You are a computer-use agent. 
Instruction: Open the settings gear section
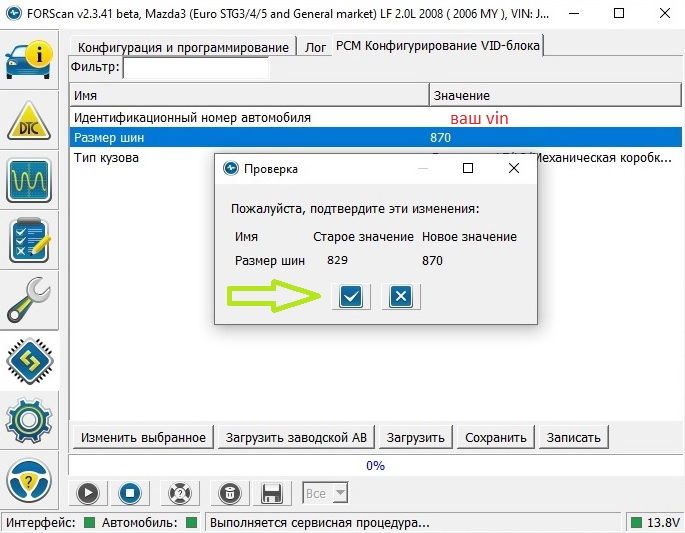click(x=29, y=420)
